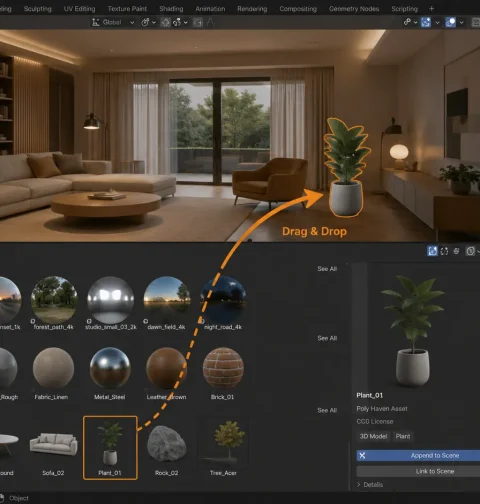Screen dimensions: 480x504
Task: Toggle the snapping magnet button
Action: pos(165,22)
